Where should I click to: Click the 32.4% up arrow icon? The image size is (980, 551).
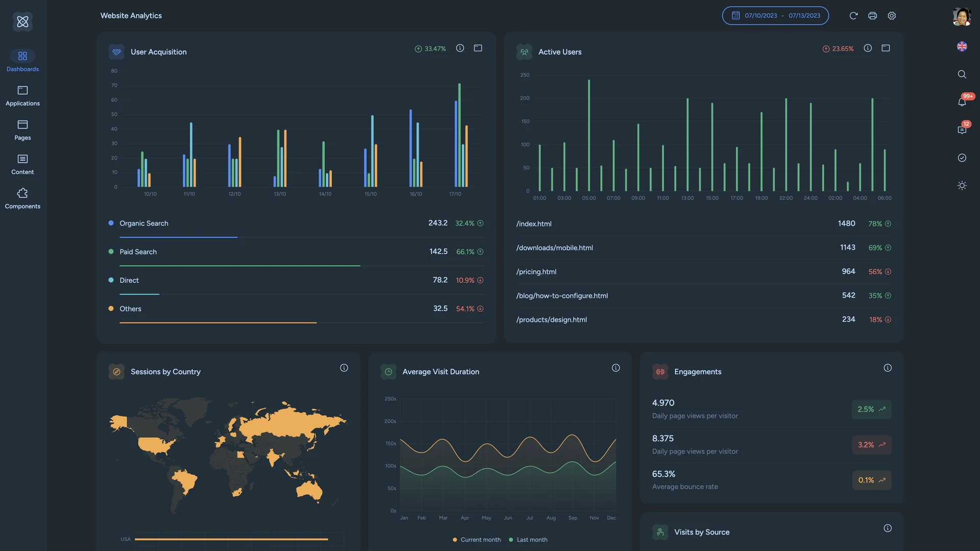point(480,223)
